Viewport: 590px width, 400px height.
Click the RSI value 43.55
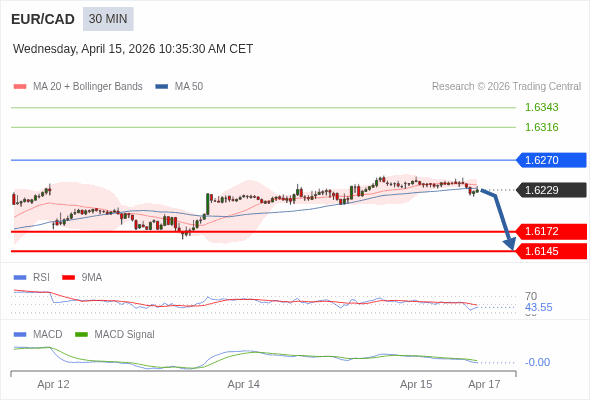(x=538, y=307)
